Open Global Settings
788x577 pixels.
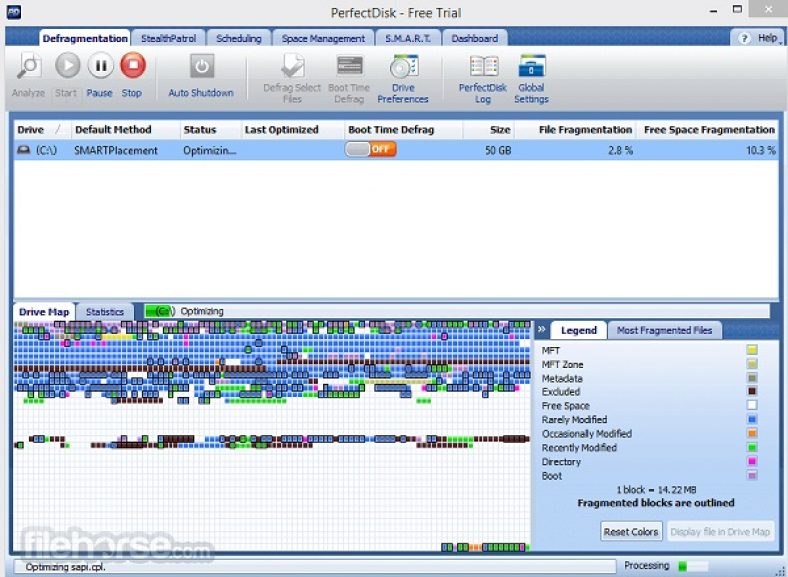pos(531,67)
